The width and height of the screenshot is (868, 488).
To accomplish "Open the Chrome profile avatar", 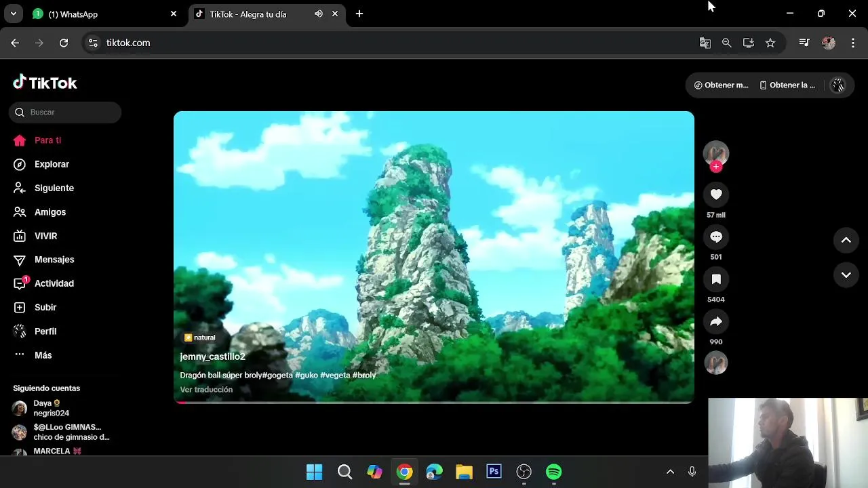I will tap(829, 43).
